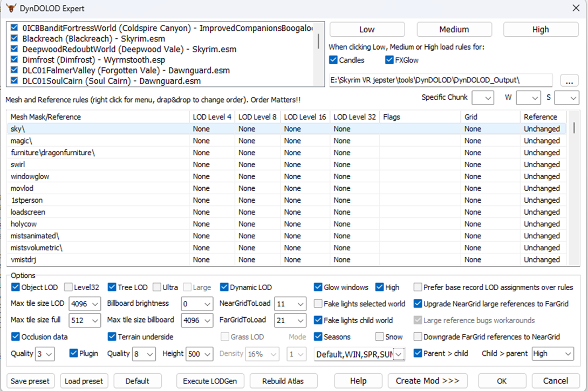Click the DynDOLOD bull icon in title bar
The height and width of the screenshot is (391, 588).
tap(11, 9)
